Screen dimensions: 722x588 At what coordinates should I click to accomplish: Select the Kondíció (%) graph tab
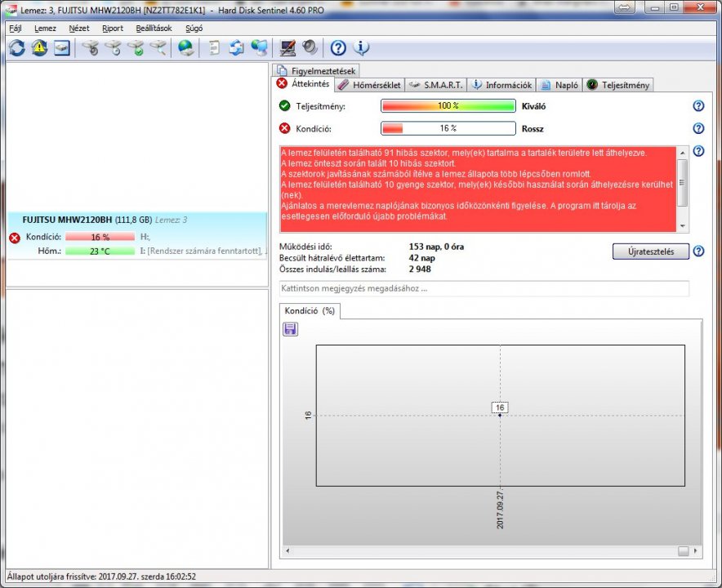[x=310, y=311]
